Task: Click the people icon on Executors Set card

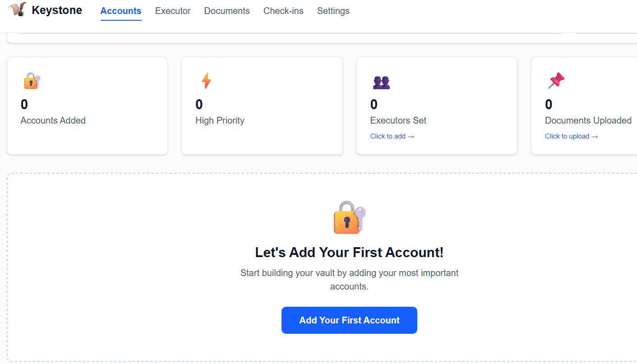Action: 381,82
